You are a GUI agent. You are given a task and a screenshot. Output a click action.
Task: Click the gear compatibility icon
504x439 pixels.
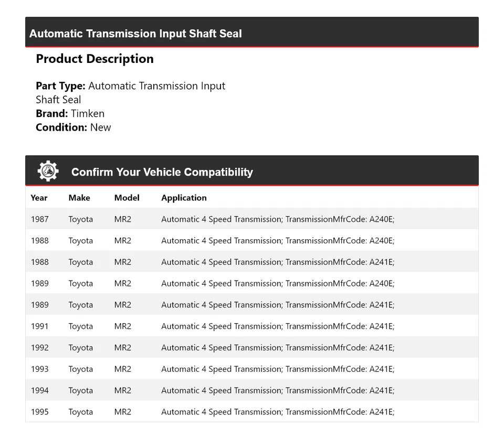(48, 172)
